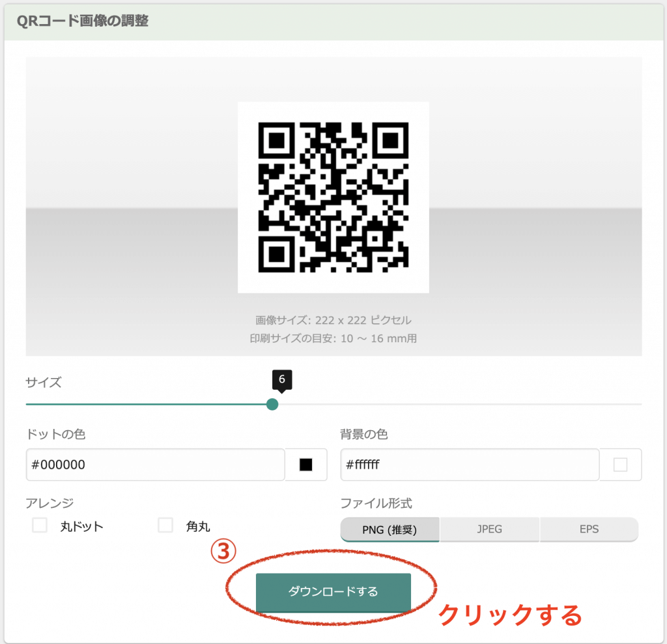Focus the 背景の色 hex input field

469,465
